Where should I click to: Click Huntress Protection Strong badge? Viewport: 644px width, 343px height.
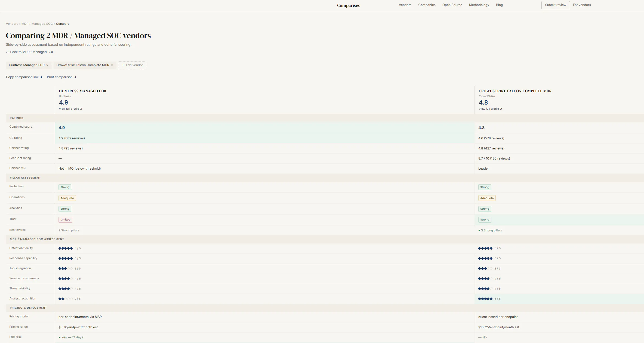pos(65,187)
